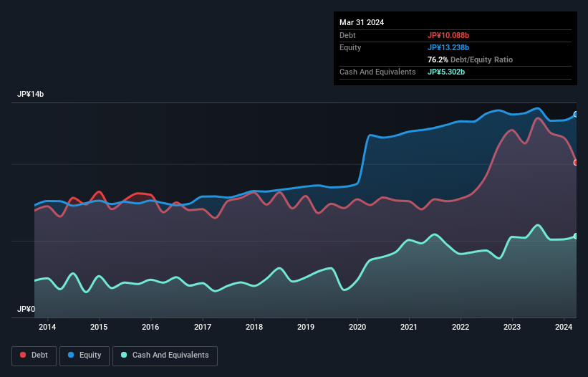The image size is (588, 377).
Task: Click the 2015 x-axis label
Action: (x=99, y=327)
